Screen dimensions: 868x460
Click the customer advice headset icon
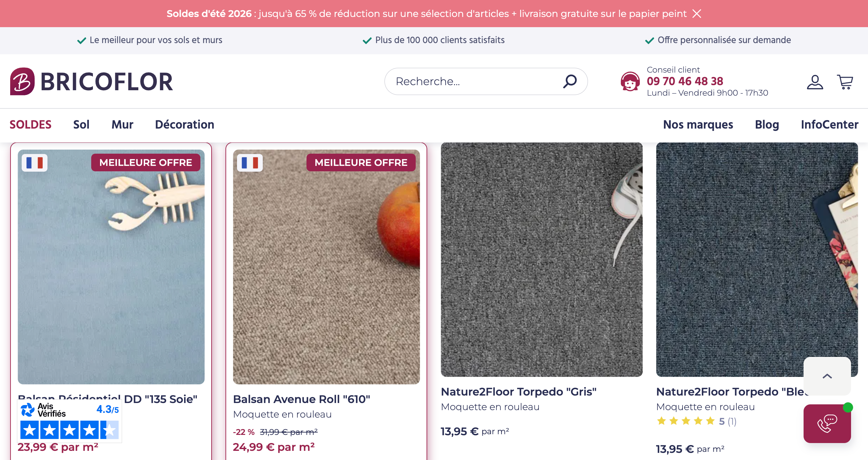tap(630, 81)
